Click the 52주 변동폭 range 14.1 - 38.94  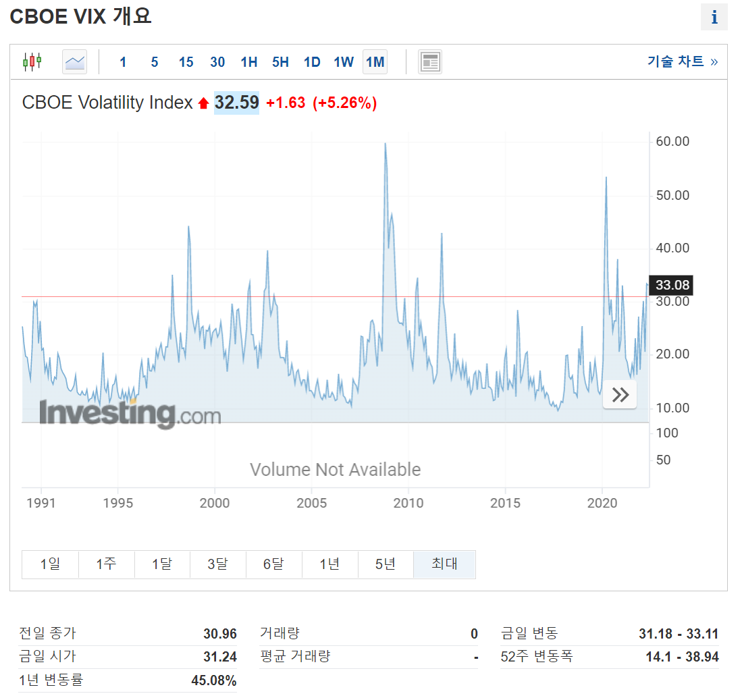[x=683, y=657]
